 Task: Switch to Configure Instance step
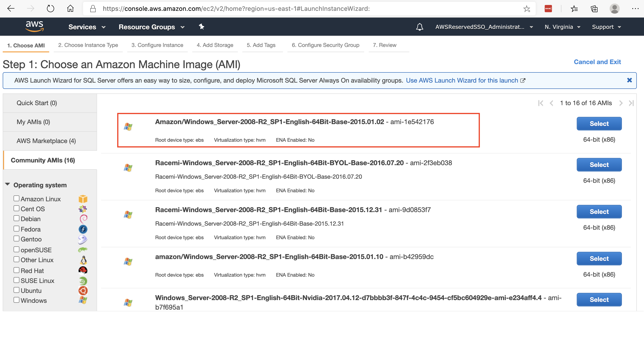click(x=157, y=45)
